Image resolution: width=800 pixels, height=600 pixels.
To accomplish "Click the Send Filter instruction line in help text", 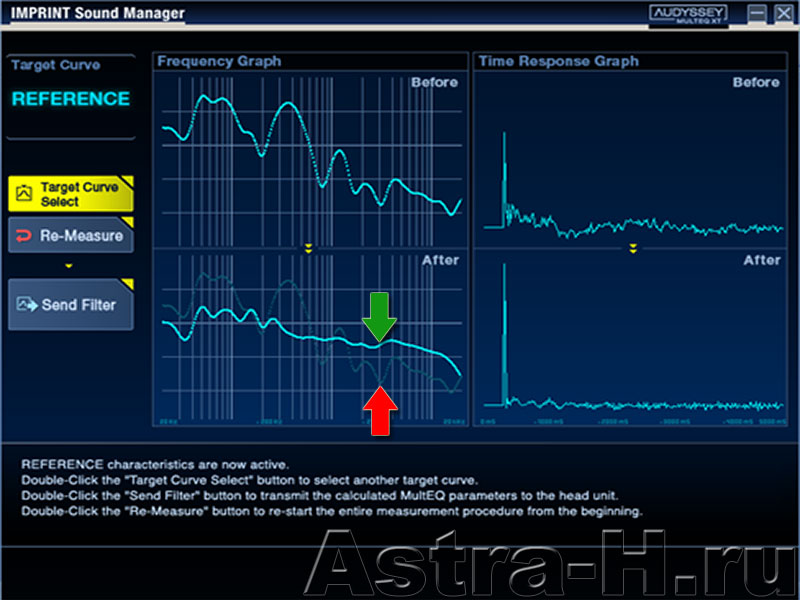I will point(320,495).
